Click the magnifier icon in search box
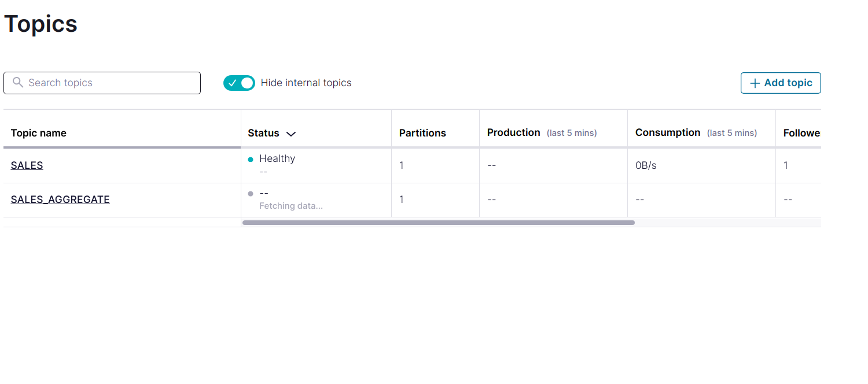 18,82
